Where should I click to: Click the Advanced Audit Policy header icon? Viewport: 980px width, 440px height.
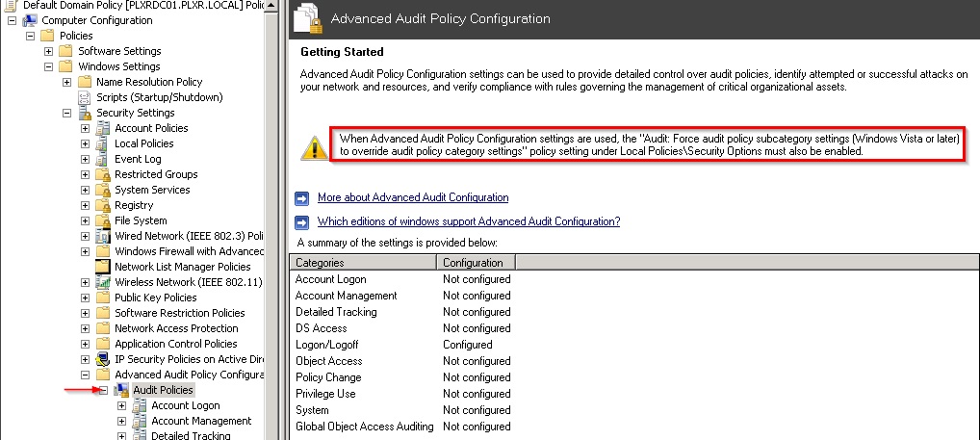tap(308, 18)
